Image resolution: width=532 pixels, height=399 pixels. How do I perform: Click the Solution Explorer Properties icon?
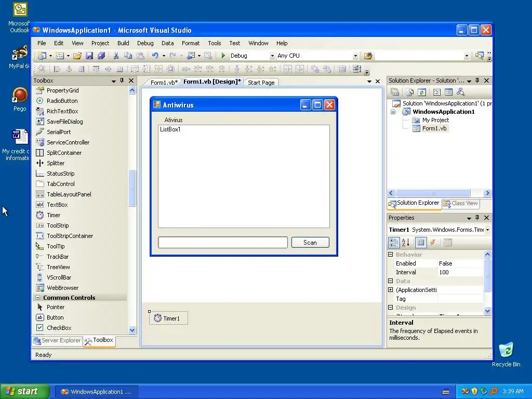[395, 92]
